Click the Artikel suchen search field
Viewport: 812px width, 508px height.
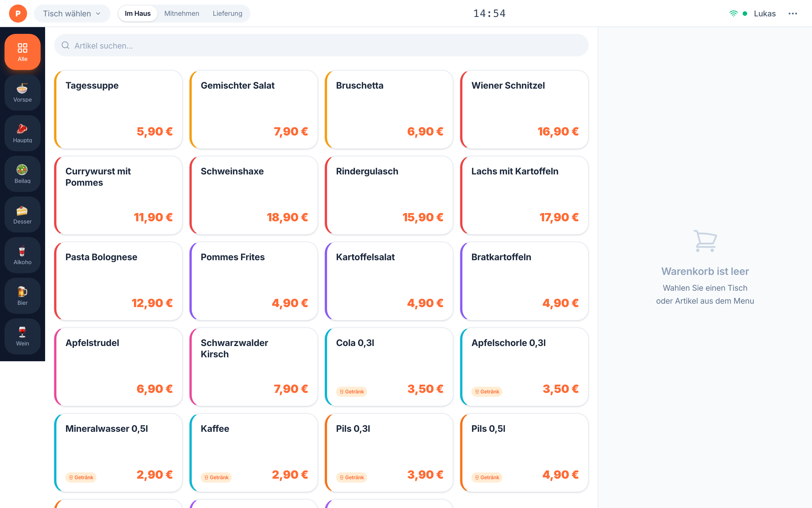(x=321, y=45)
